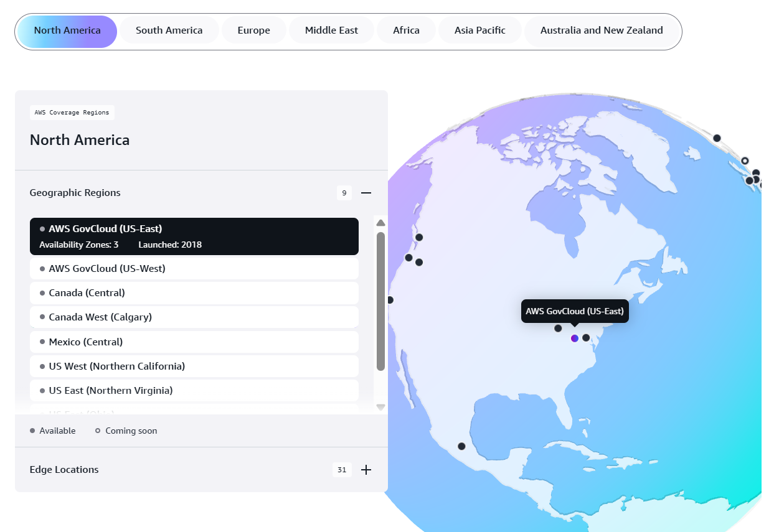Open the Europe region tab

[254, 30]
